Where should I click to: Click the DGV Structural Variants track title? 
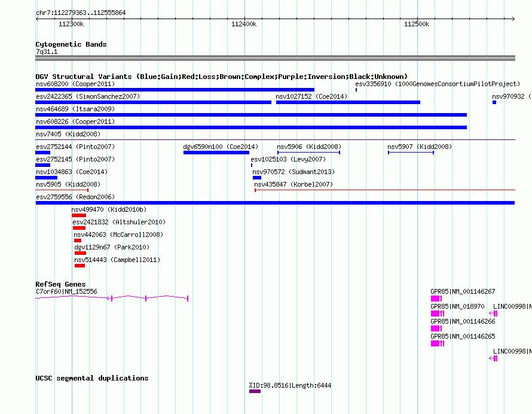tap(222, 77)
